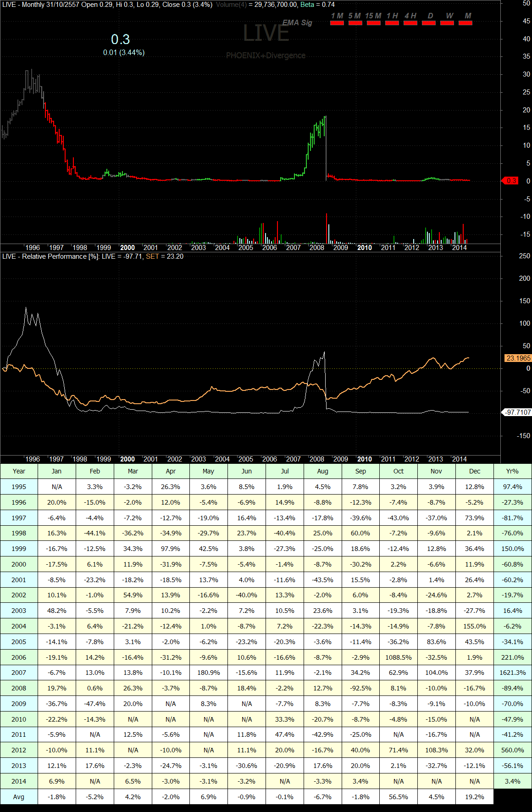This screenshot has height=812, width=532.
Task: Click the -92.5% cell for Sep 2008
Action: (360, 688)
